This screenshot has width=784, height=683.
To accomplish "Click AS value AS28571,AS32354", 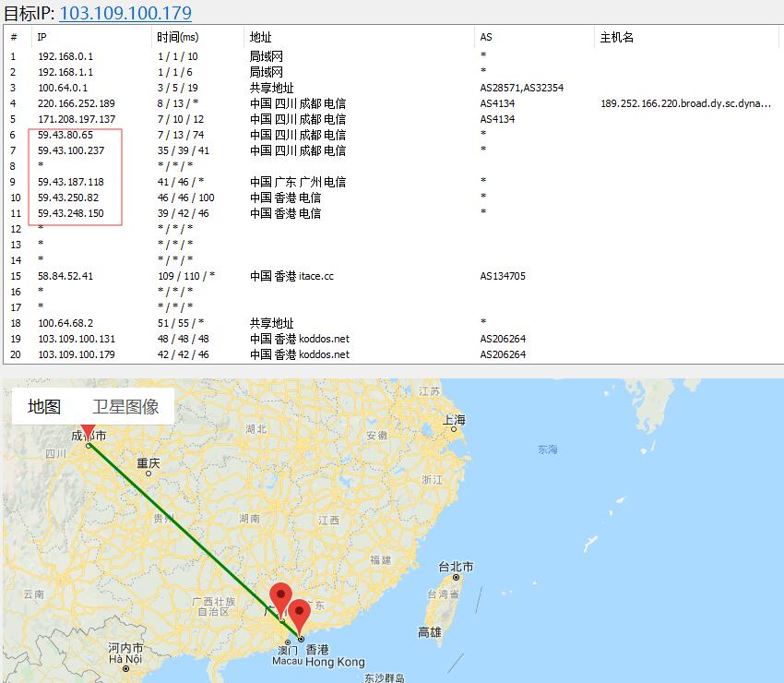I will pos(521,88).
